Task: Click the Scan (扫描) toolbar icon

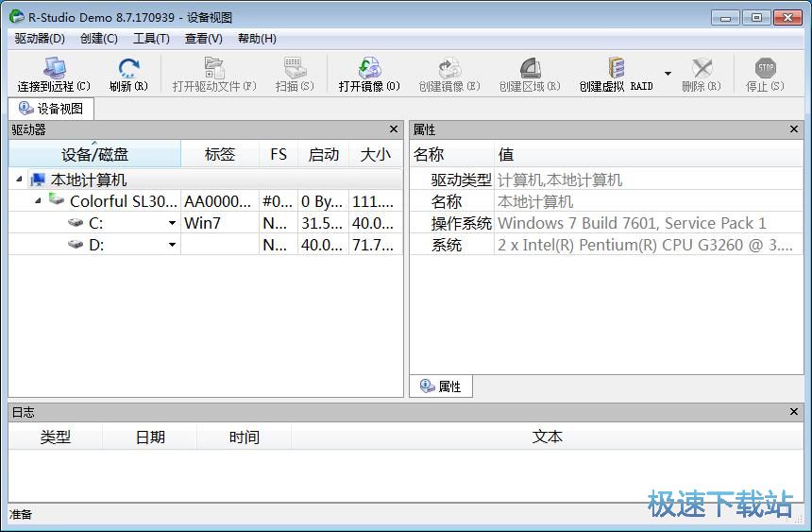Action: tap(295, 68)
